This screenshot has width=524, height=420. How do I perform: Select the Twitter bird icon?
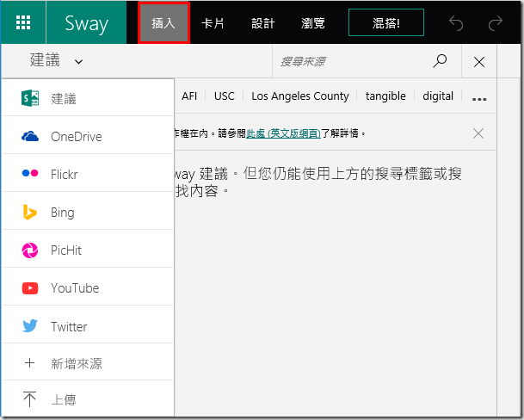point(30,325)
